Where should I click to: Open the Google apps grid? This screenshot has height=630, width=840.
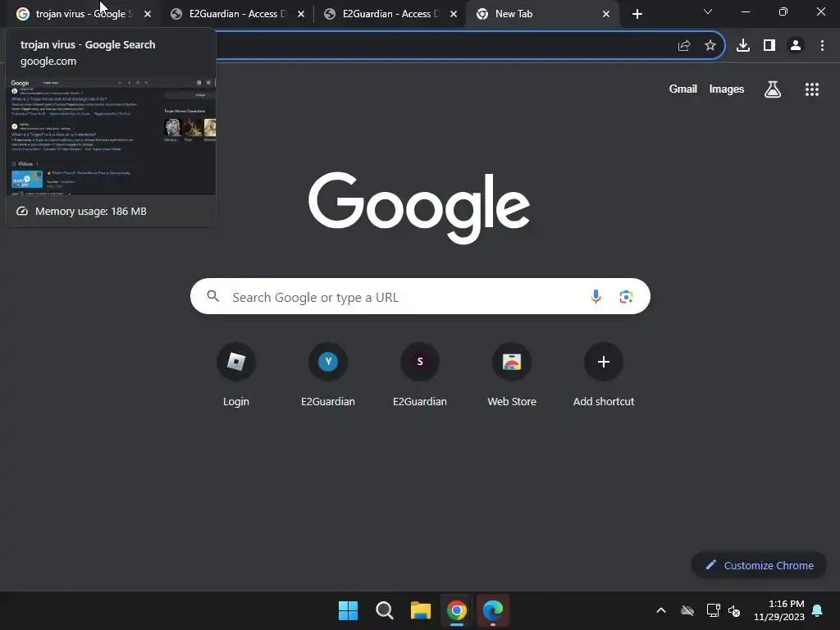click(x=812, y=89)
